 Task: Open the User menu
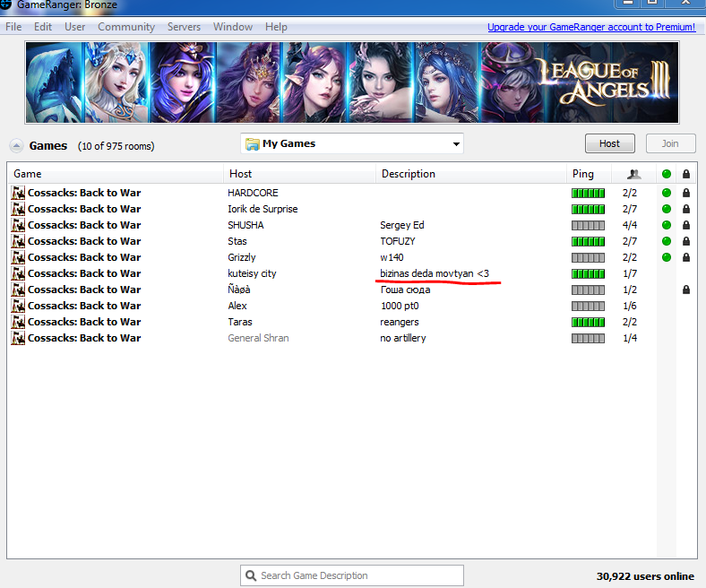(x=74, y=27)
